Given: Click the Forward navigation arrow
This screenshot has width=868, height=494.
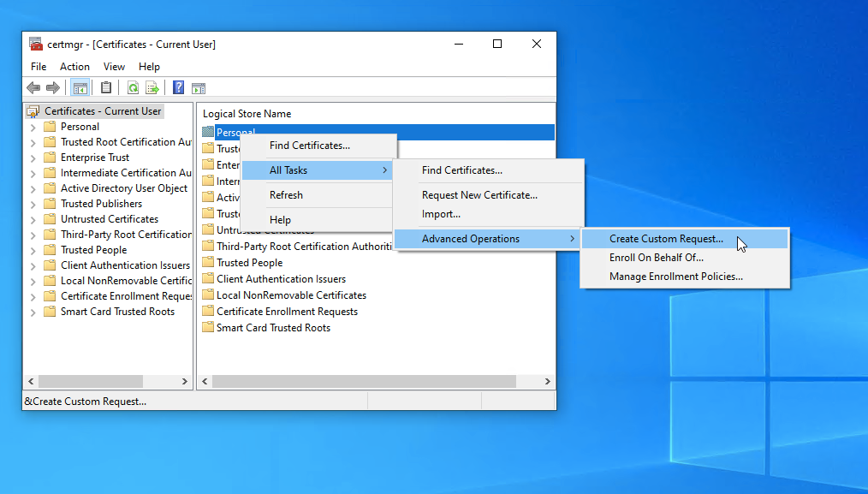Looking at the screenshot, I should click(x=52, y=86).
